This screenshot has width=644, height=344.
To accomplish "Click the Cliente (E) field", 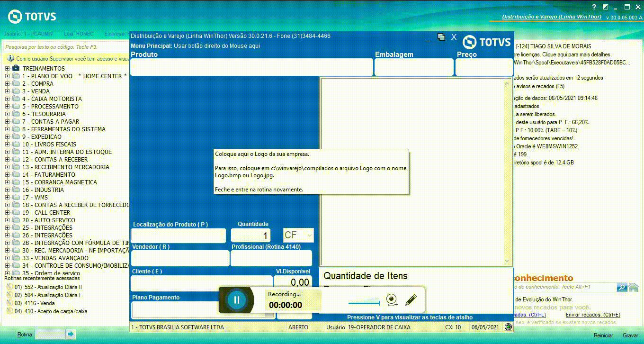I will pyautogui.click(x=202, y=283).
